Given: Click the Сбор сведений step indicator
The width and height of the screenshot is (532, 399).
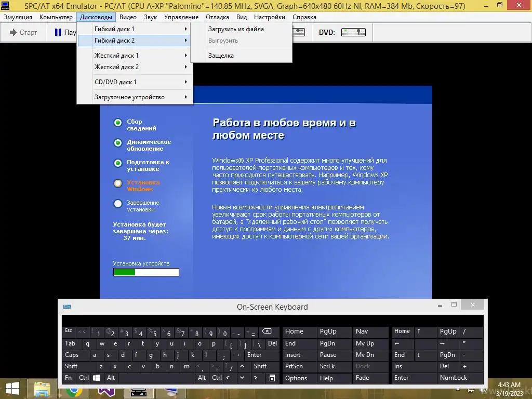Looking at the screenshot, I should coord(118,123).
